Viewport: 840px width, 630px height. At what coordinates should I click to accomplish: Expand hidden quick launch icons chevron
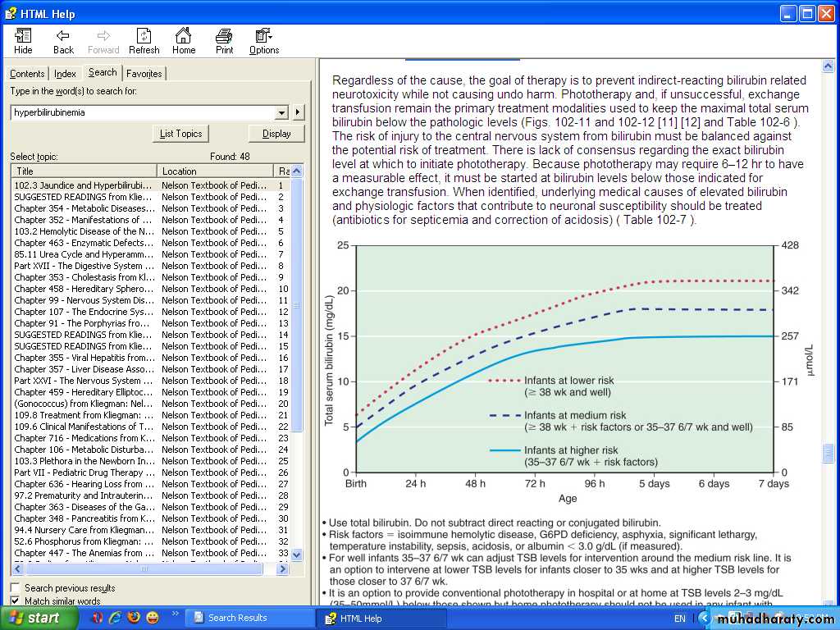tap(175, 614)
